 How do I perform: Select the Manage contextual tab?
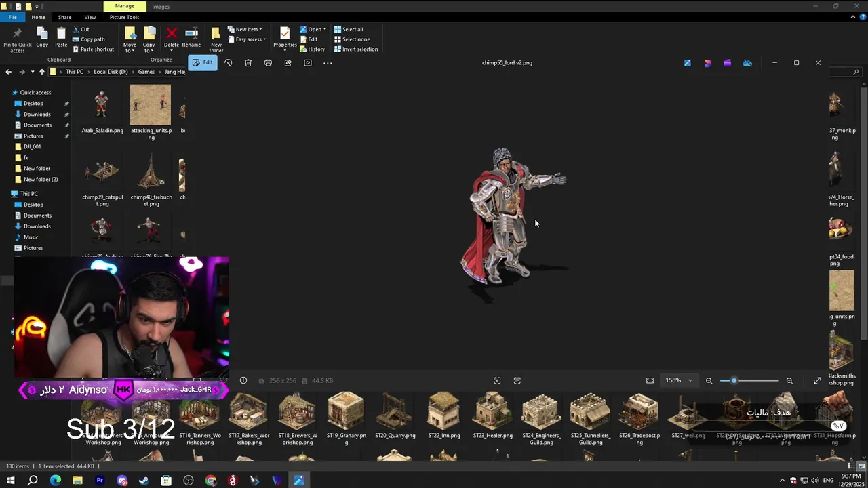point(124,6)
